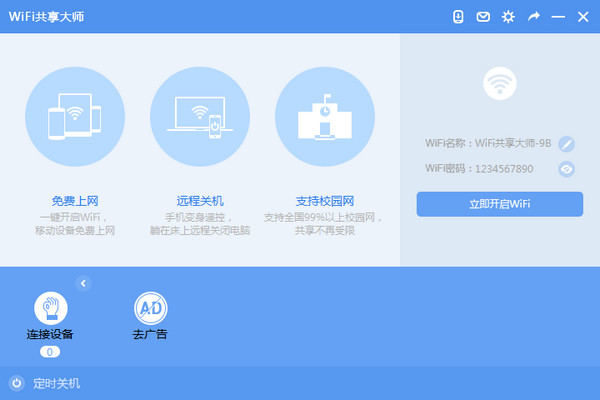Collapse the bottom panel with left chevron
This screenshot has height=400, width=600.
[83, 283]
